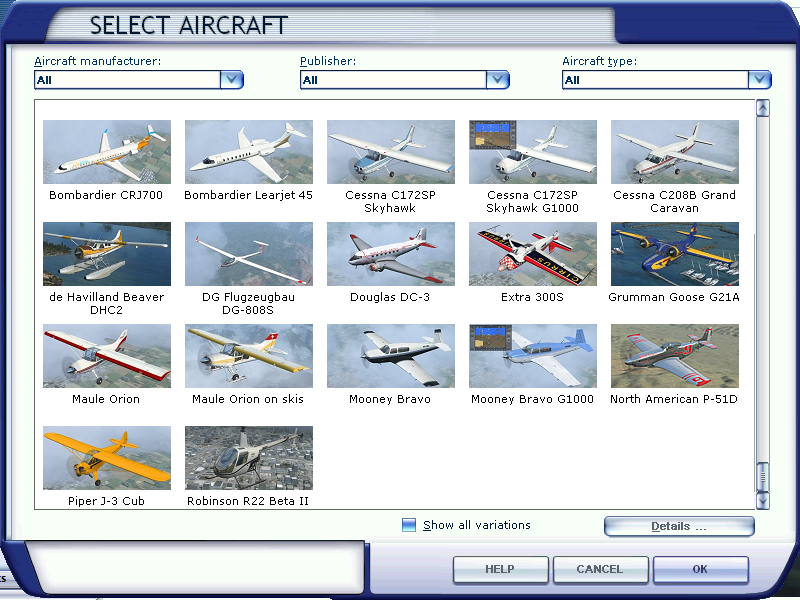Click the HELP button

coord(501,569)
